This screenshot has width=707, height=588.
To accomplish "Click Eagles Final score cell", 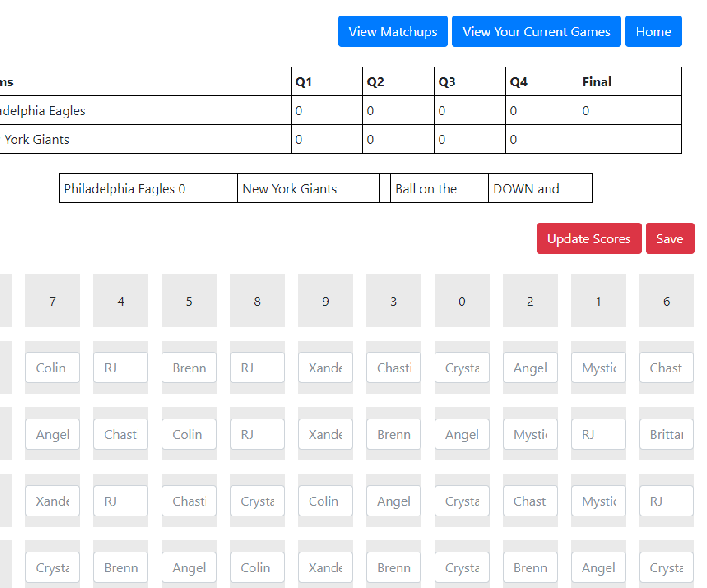I will click(629, 110).
